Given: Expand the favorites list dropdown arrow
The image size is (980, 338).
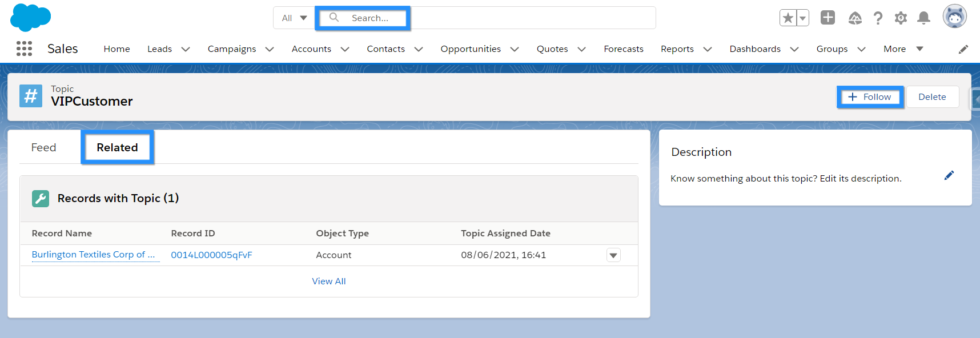Looking at the screenshot, I should point(802,18).
